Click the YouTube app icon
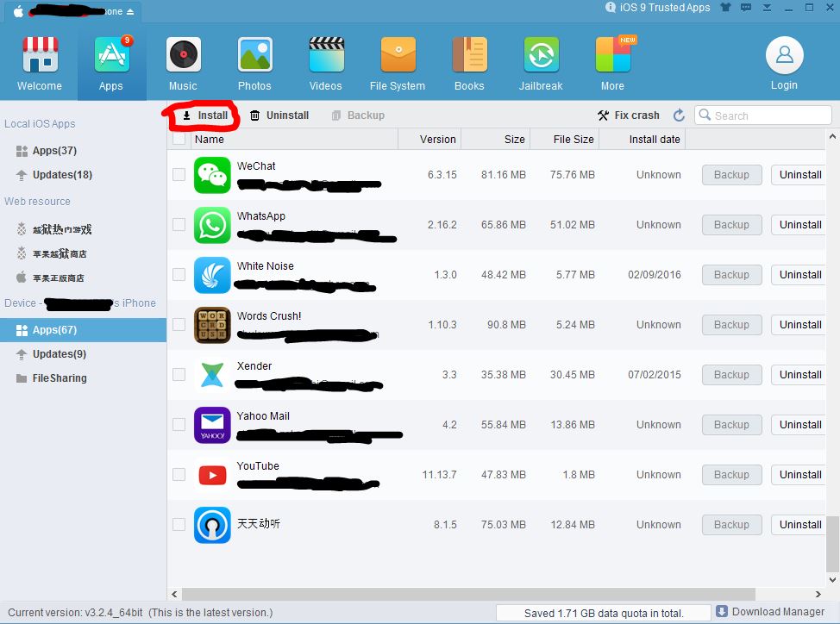 click(x=212, y=475)
